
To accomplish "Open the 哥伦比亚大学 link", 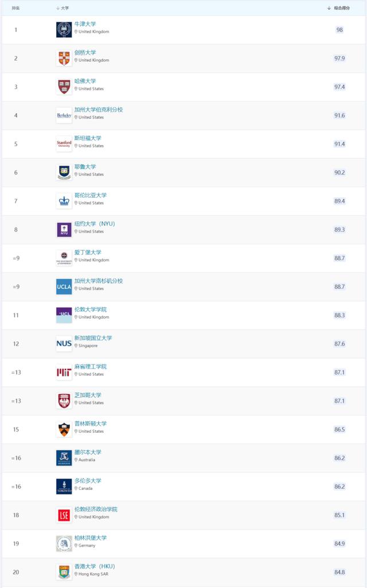I will (90, 195).
